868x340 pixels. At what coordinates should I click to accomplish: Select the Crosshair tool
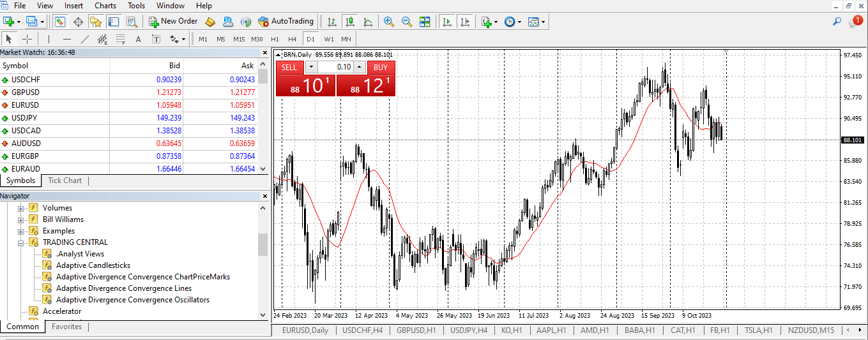(27, 39)
